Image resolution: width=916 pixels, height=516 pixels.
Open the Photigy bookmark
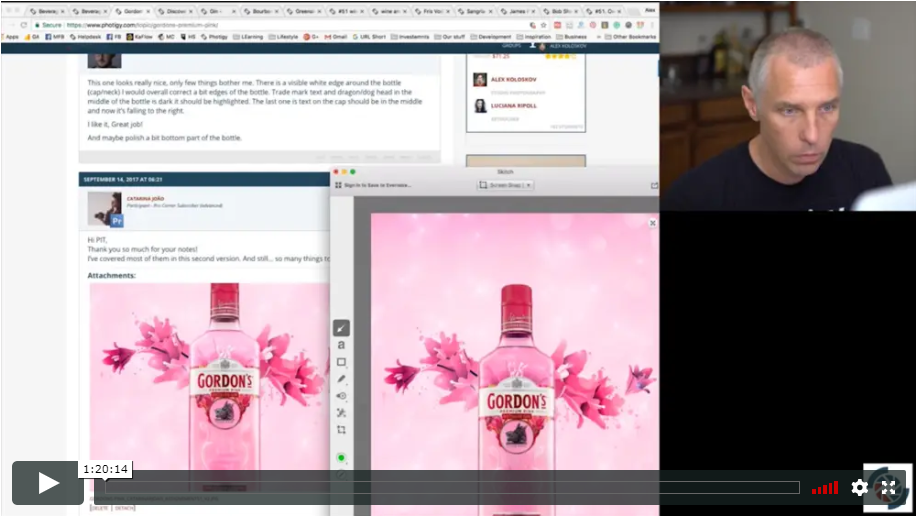[214, 37]
